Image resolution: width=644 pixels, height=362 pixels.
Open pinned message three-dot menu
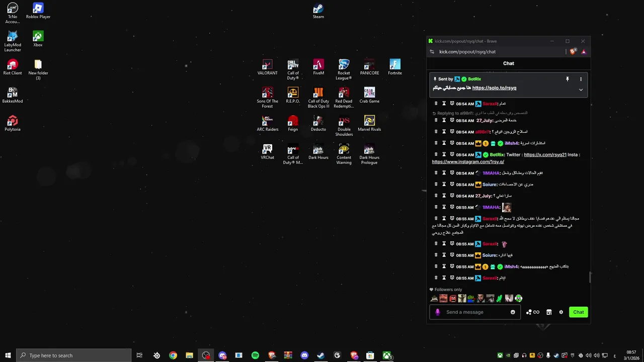(581, 79)
